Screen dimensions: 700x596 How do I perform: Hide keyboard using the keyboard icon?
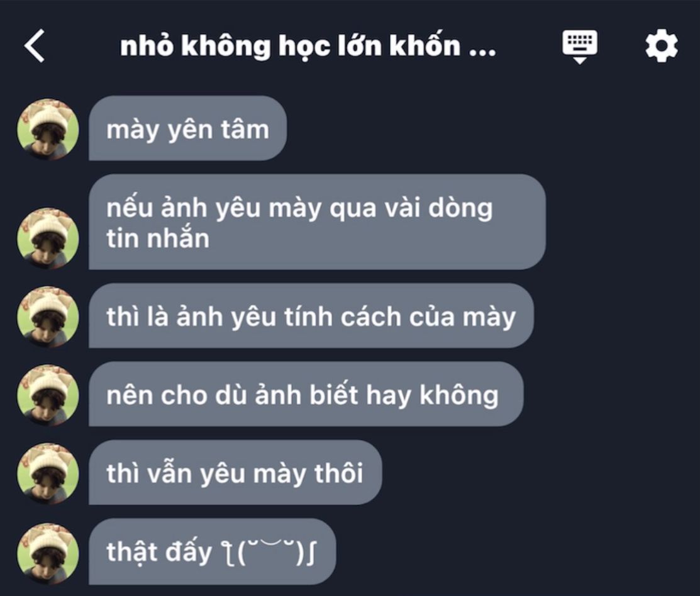579,47
